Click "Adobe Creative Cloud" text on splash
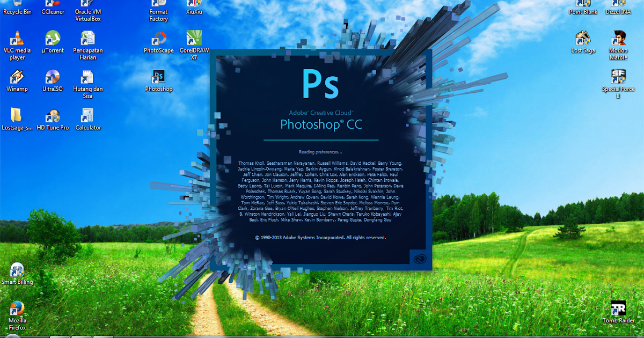This screenshot has height=338, width=644. pyautogui.click(x=321, y=113)
